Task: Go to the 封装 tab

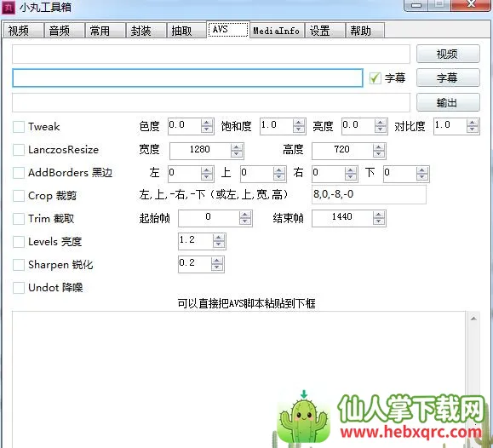Action: point(146,31)
